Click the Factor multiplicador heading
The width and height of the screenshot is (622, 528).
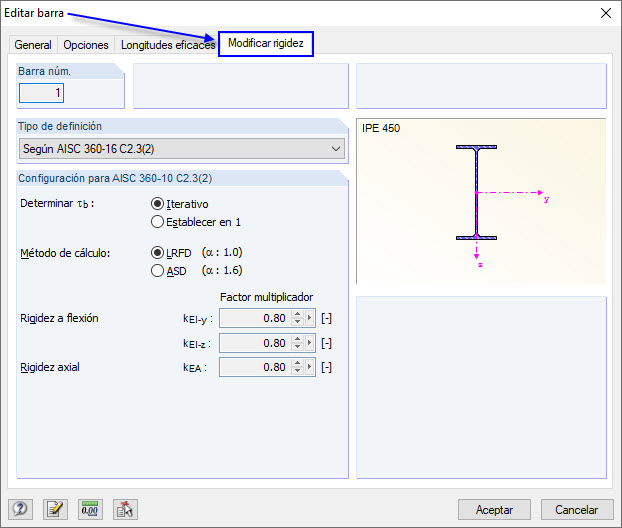pyautogui.click(x=267, y=297)
